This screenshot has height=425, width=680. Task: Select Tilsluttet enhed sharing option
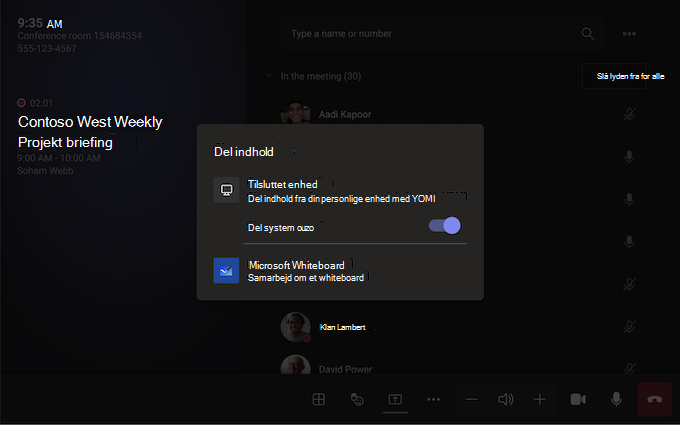[x=340, y=191]
